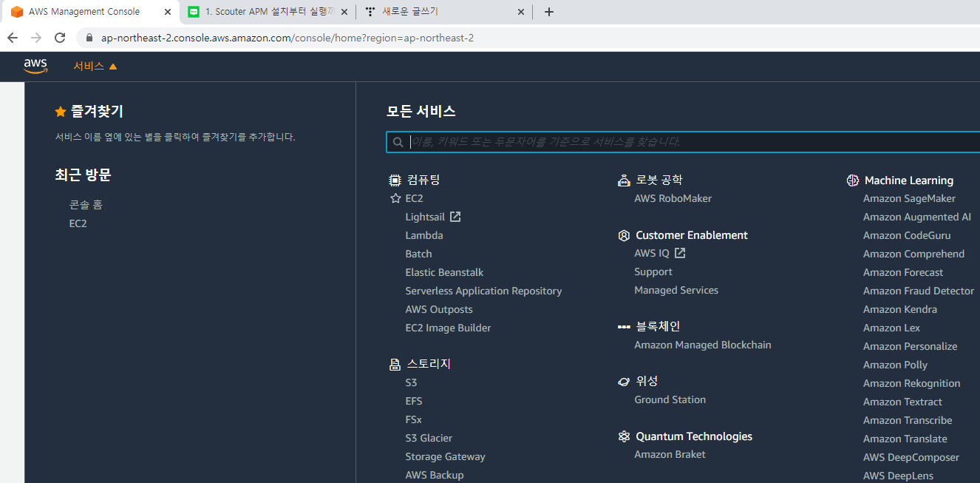Open Amazon Braket

pyautogui.click(x=670, y=454)
